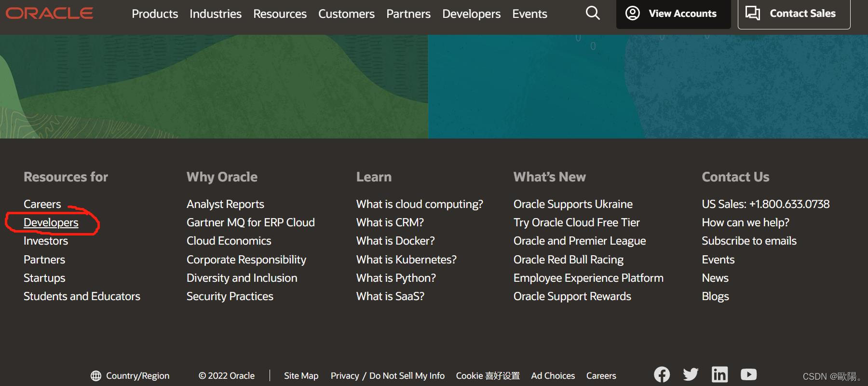Screen dimensions: 868x386
Task: Open Partners under Resources for
Action: 44,260
